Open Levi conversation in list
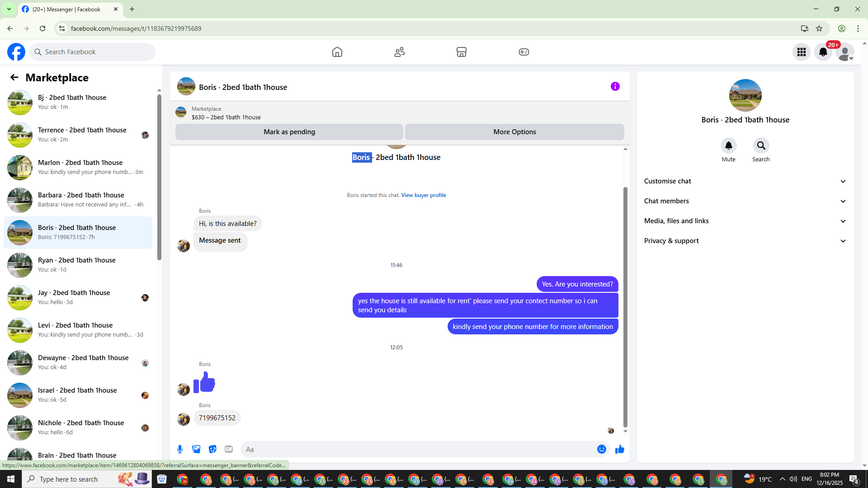The image size is (868, 488). tap(78, 330)
